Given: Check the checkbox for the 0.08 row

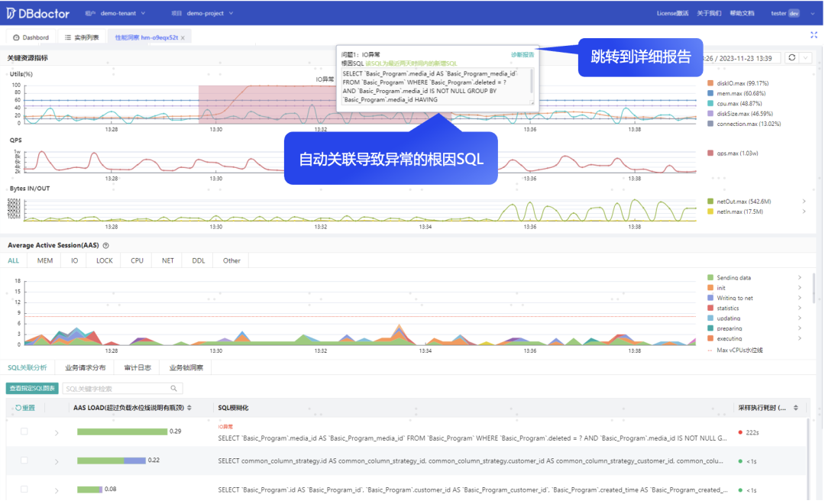Looking at the screenshot, I should [x=24, y=489].
